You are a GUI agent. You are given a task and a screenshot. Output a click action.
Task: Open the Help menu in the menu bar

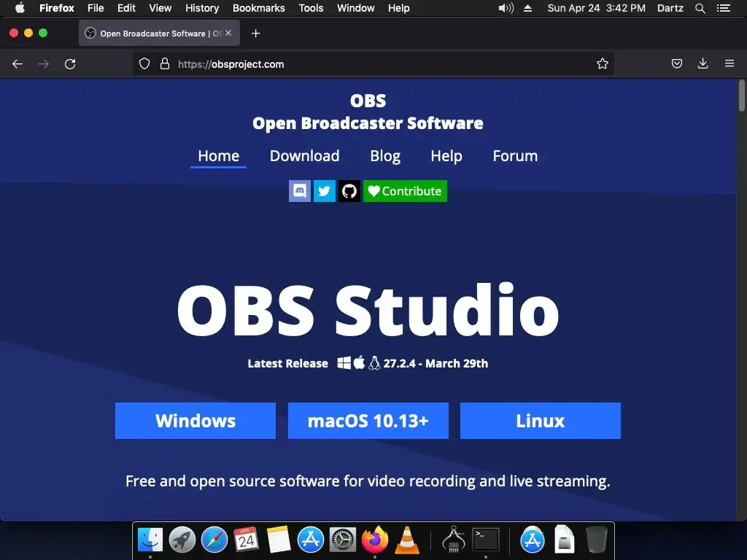(x=399, y=8)
